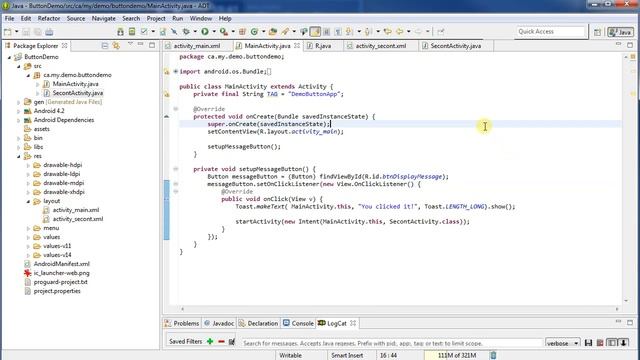Viewport: 640px width, 360px height.
Task: Click the New Java Package icon
Action: (242, 32)
